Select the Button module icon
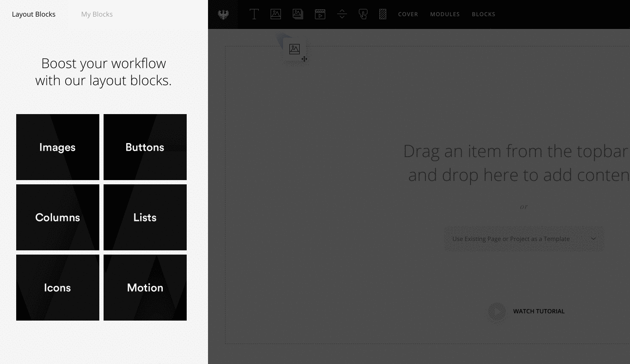 coord(363,14)
